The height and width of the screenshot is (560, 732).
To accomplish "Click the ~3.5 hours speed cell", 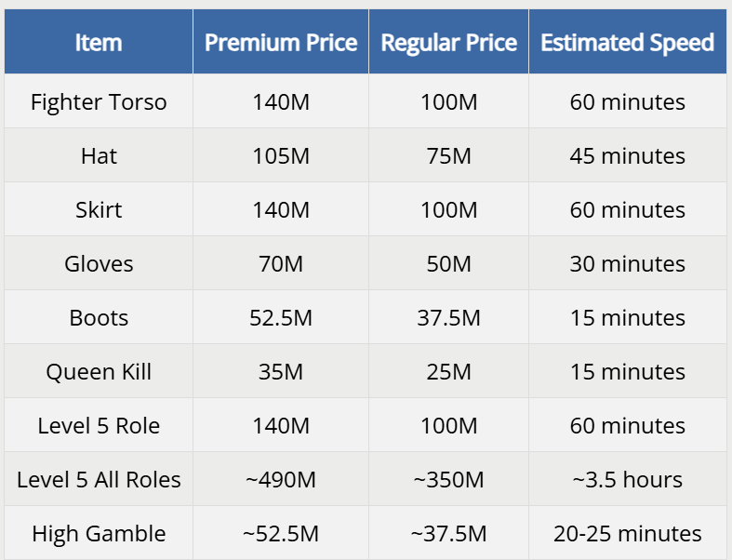I will [627, 479].
